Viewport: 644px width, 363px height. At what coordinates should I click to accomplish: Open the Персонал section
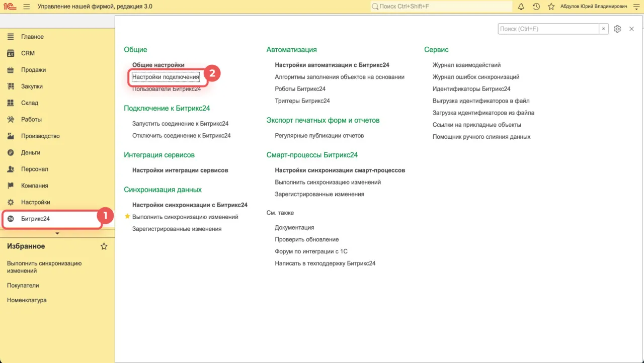35,169
